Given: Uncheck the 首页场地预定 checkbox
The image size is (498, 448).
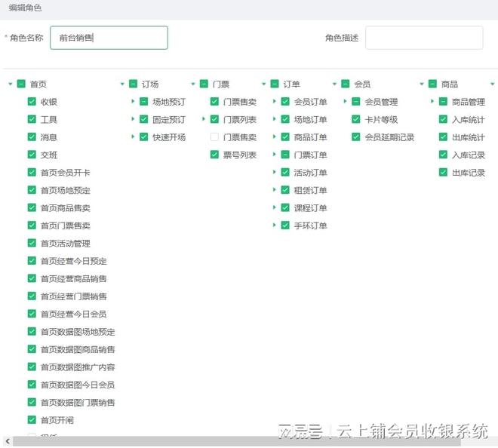Looking at the screenshot, I should [32, 190].
